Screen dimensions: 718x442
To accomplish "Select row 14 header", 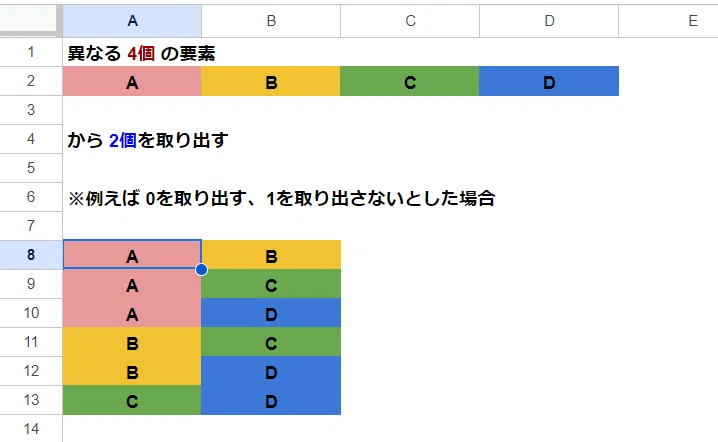I will pyautogui.click(x=31, y=429).
